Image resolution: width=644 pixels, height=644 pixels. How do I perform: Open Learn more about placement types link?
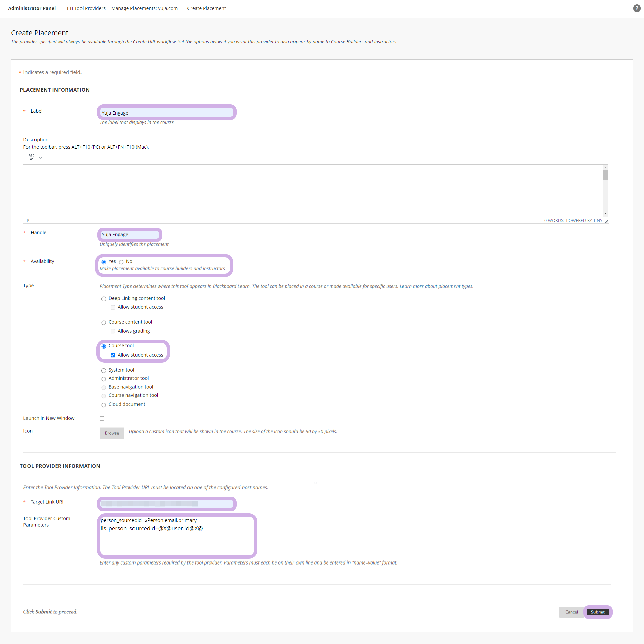click(436, 286)
